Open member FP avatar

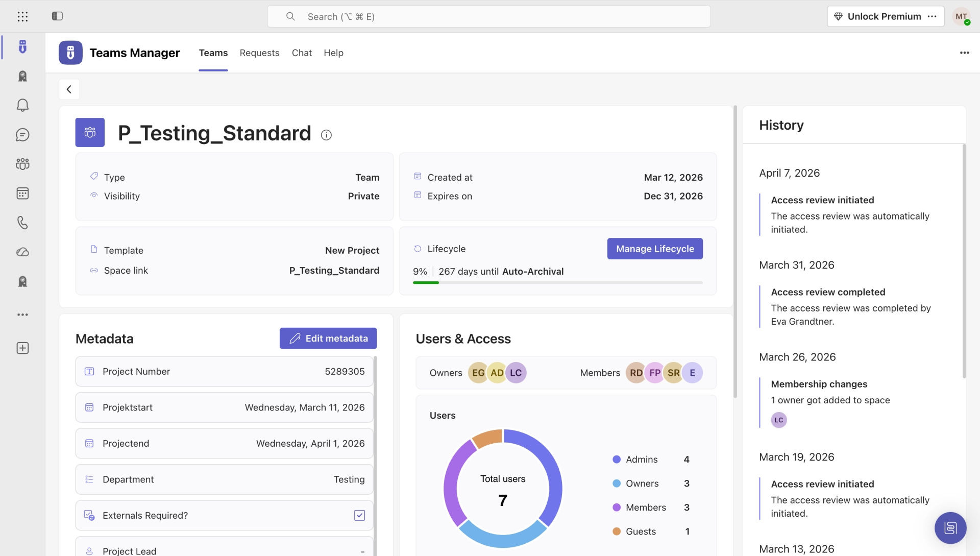click(x=655, y=373)
